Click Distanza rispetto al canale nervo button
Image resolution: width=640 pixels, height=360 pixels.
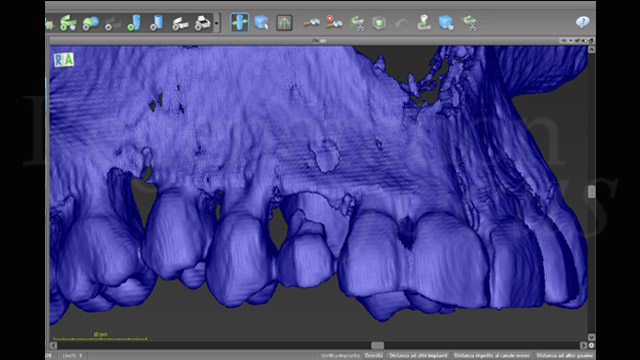coord(492,356)
